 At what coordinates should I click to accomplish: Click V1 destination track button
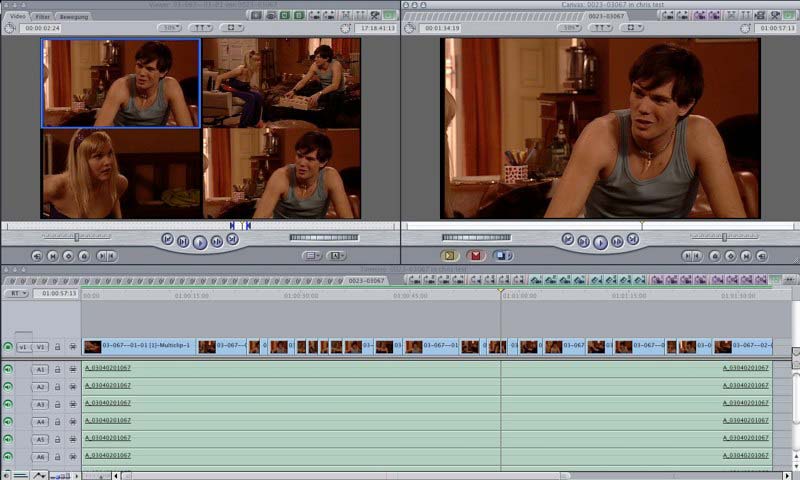pos(41,347)
